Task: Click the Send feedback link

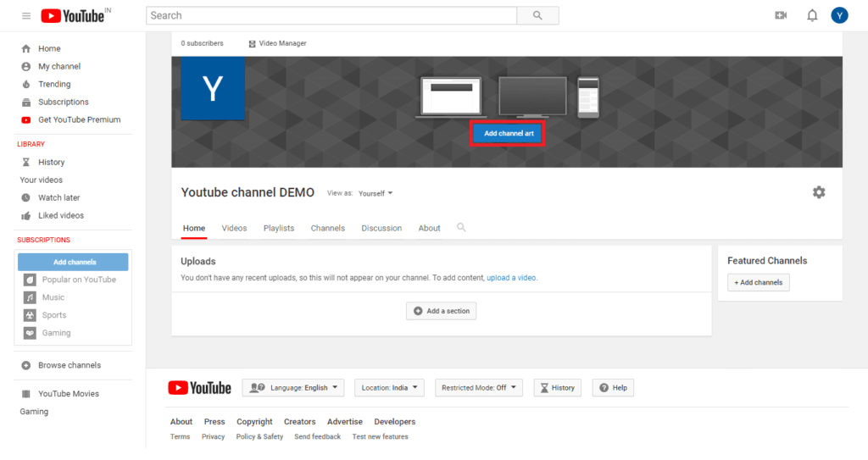Action: (x=318, y=437)
